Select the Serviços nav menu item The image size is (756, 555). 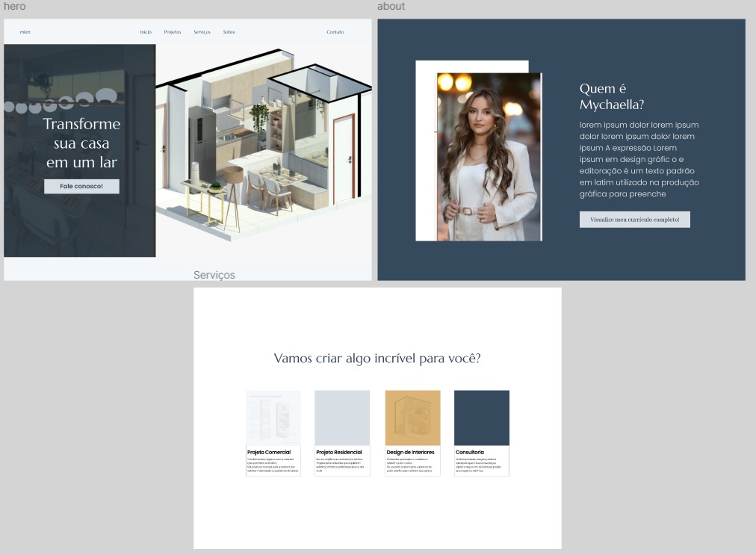[202, 32]
